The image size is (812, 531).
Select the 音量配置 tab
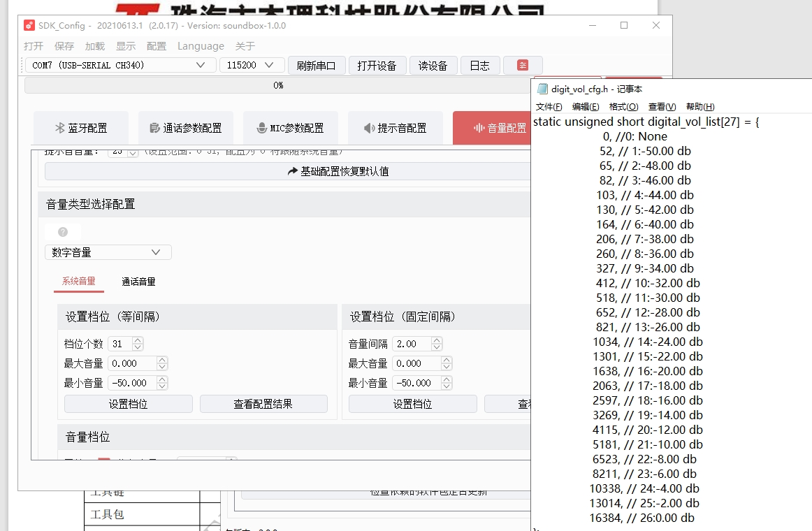[493, 128]
